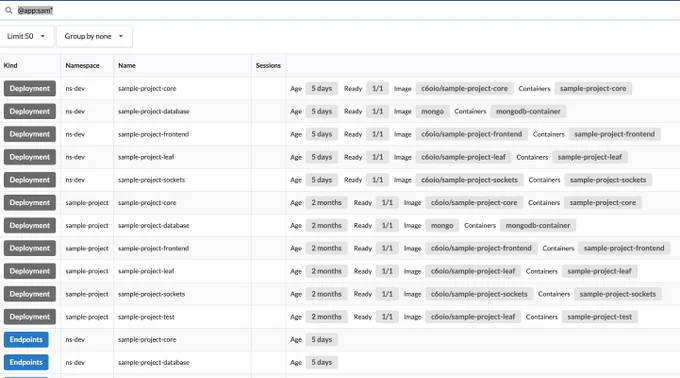The width and height of the screenshot is (680, 378).
Task: Click mongo image tag in ns-dev row
Action: point(432,111)
